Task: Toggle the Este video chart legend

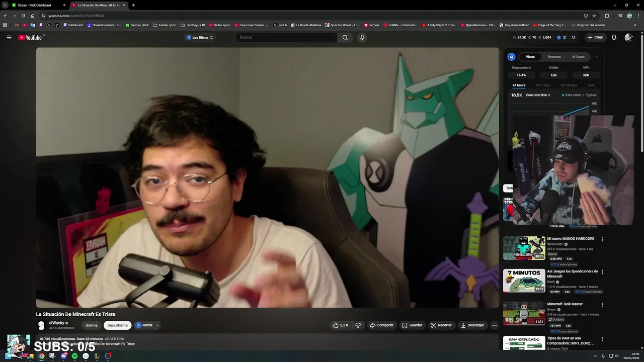Action: [571, 95]
